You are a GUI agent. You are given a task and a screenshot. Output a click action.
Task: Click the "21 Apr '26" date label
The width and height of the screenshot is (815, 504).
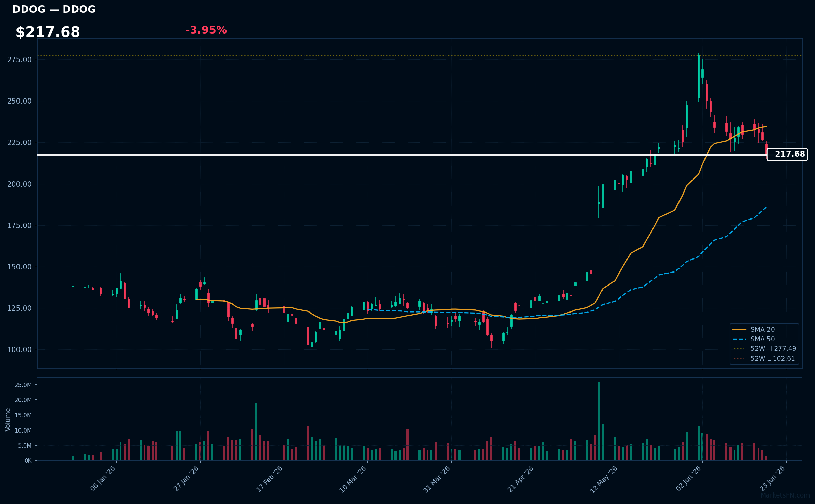(x=520, y=479)
